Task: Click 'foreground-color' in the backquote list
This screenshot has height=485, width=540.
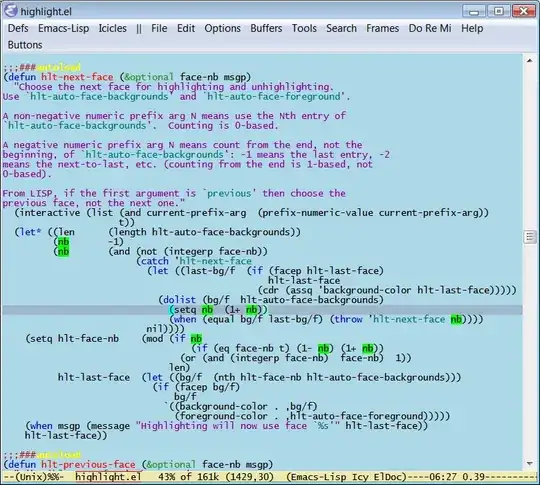Action: click(223, 416)
